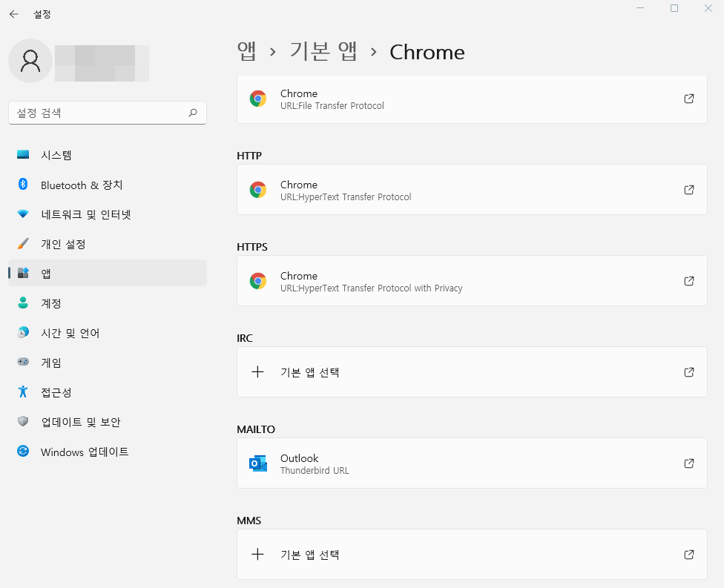Click the apps icon in sidebar

click(23, 273)
